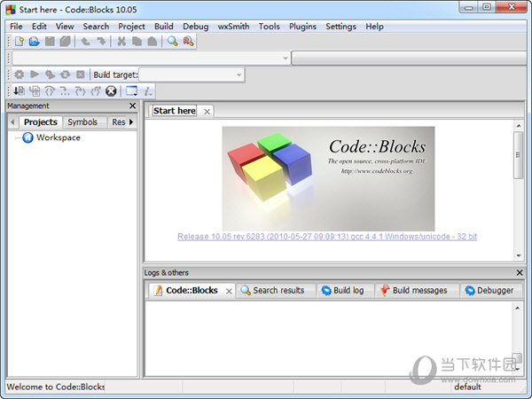Open the Plugins menu

(x=302, y=27)
